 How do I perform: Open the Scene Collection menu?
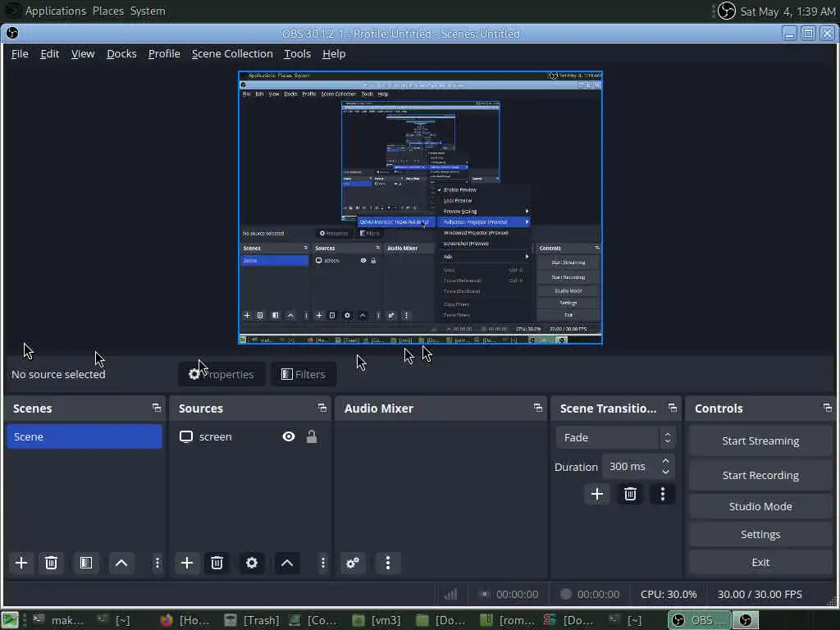[232, 53]
